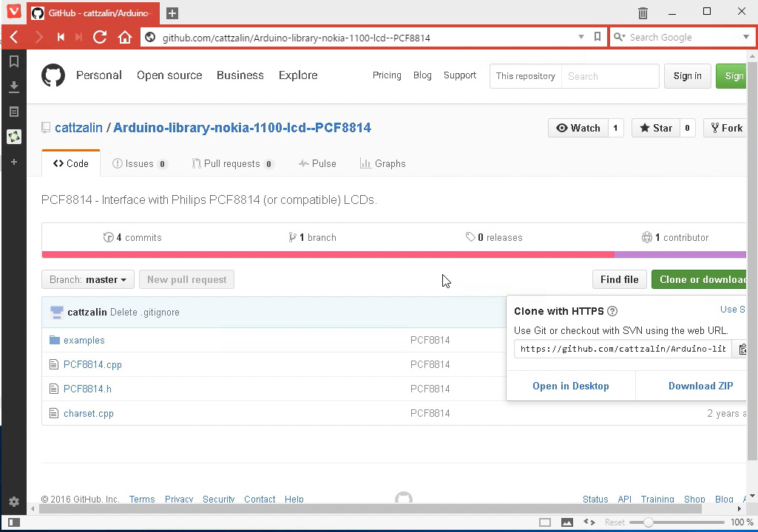The image size is (758, 532).
Task: Add a new web panel
Action: (14, 162)
